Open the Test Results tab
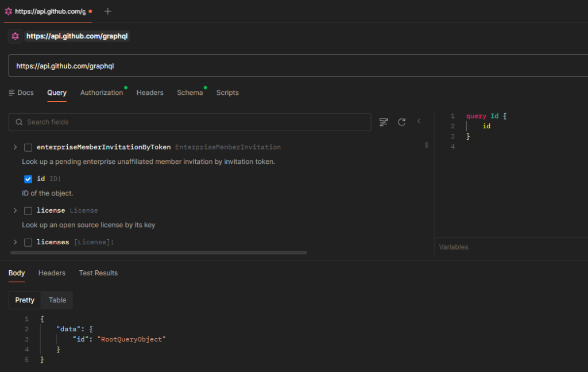This screenshot has width=588, height=372. point(98,273)
